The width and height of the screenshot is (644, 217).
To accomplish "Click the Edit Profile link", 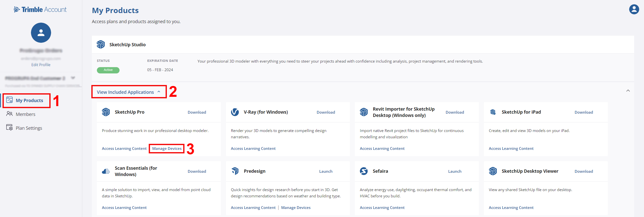I will click(41, 65).
